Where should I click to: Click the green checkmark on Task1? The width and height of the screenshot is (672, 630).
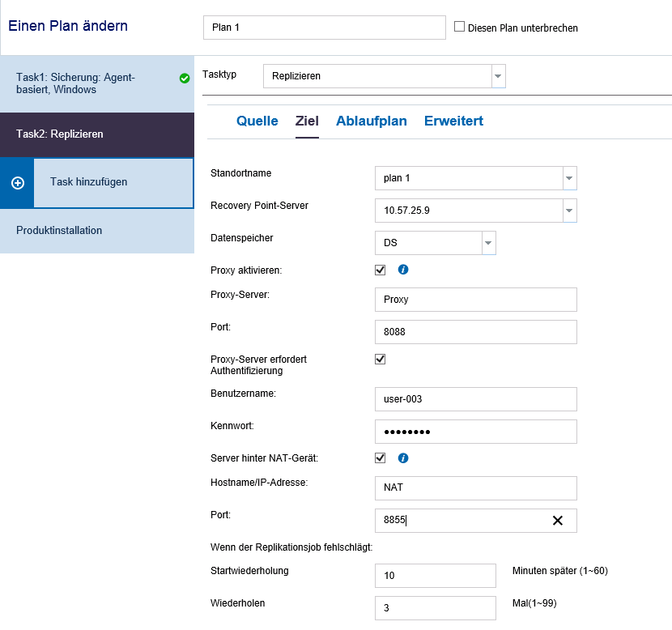(x=185, y=79)
